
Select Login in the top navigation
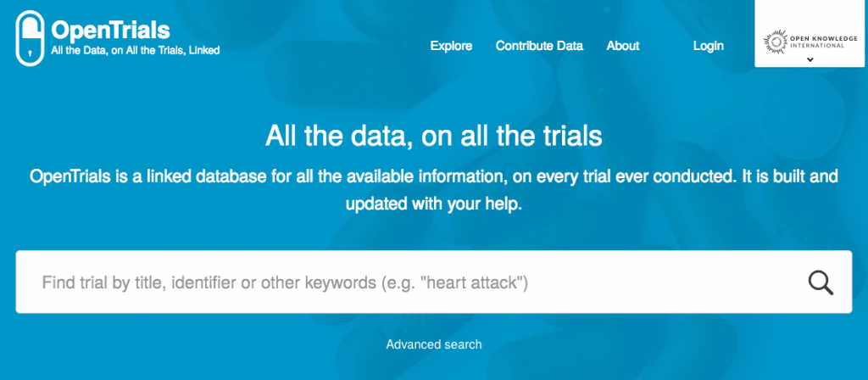click(708, 46)
